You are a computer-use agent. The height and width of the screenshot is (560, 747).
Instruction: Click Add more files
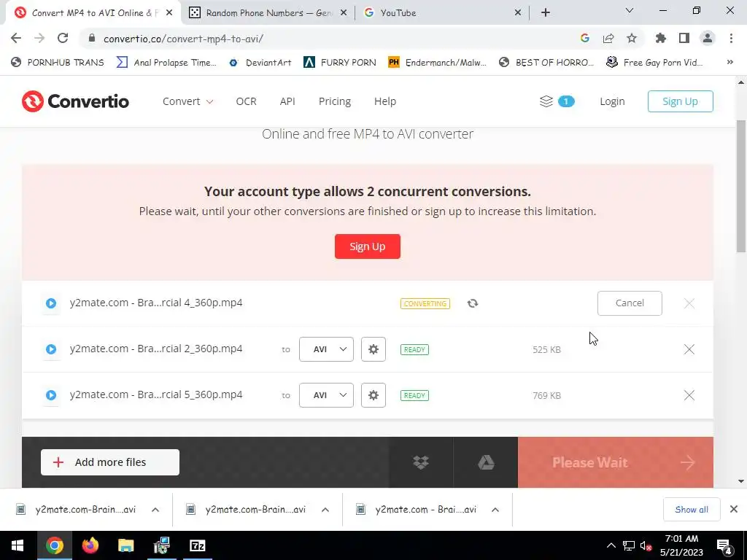click(x=110, y=462)
